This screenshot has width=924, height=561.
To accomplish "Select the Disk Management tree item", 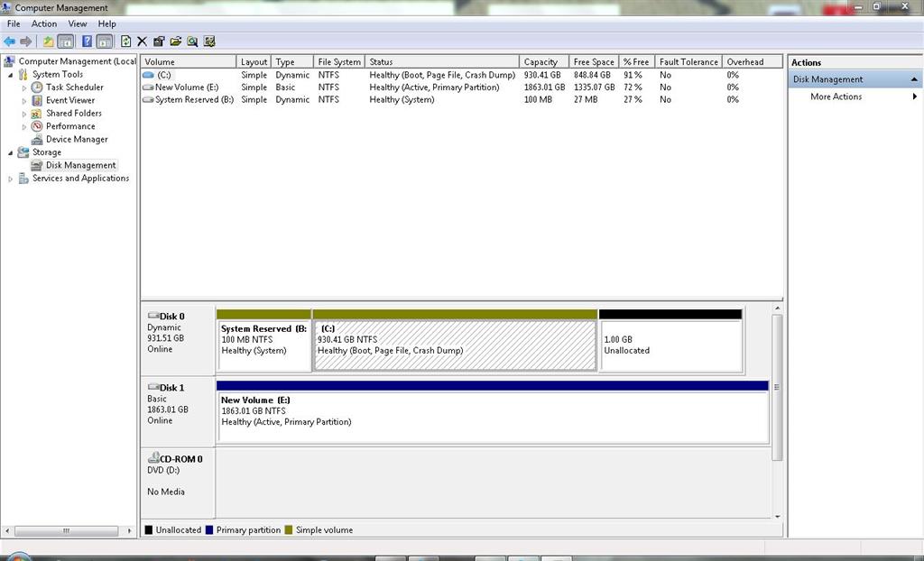I will pos(78,165).
